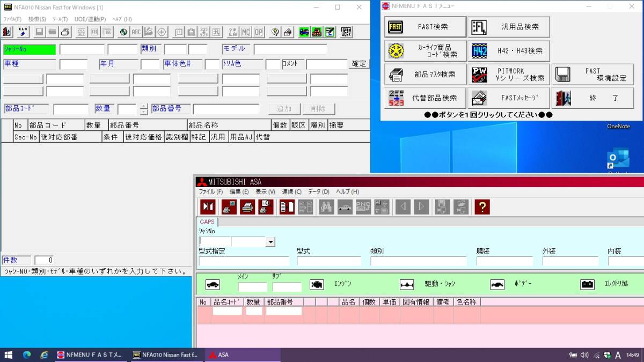Select the CAPS tab in ASA
This screenshot has height=362, width=644.
click(x=207, y=221)
